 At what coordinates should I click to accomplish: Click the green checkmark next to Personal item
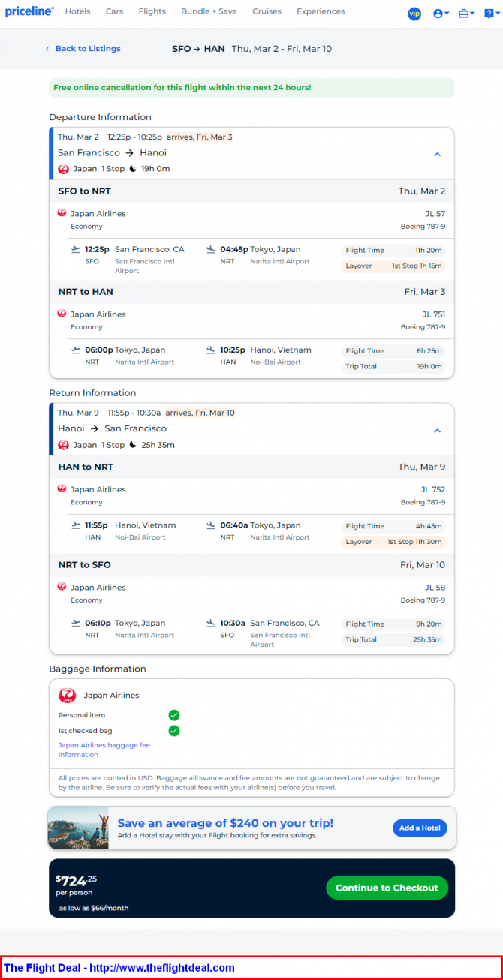click(x=174, y=715)
